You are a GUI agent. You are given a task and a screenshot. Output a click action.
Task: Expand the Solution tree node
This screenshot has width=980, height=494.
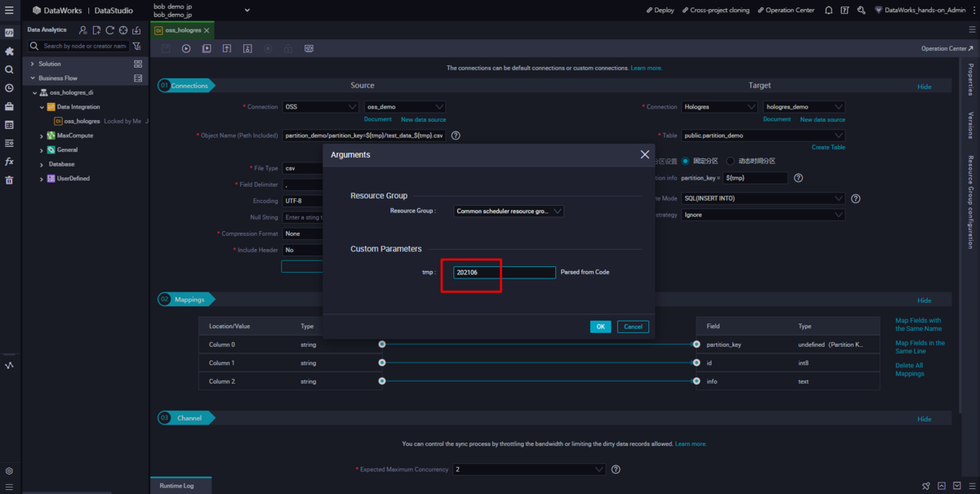[32, 64]
